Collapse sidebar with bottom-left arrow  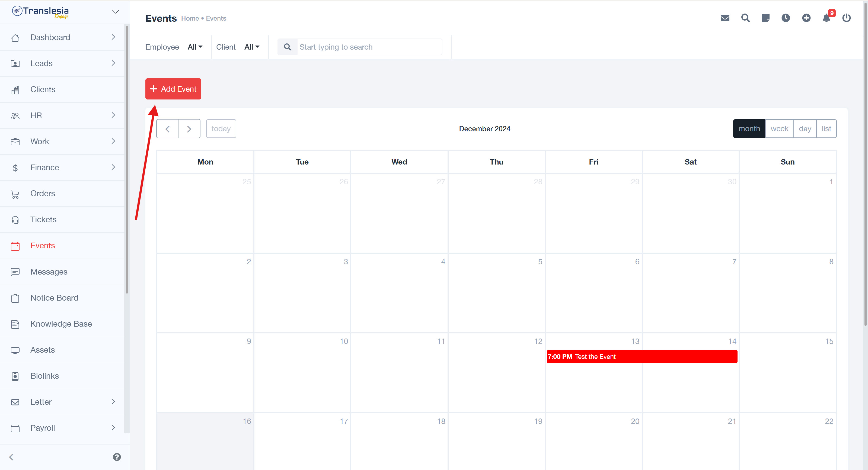click(x=11, y=457)
